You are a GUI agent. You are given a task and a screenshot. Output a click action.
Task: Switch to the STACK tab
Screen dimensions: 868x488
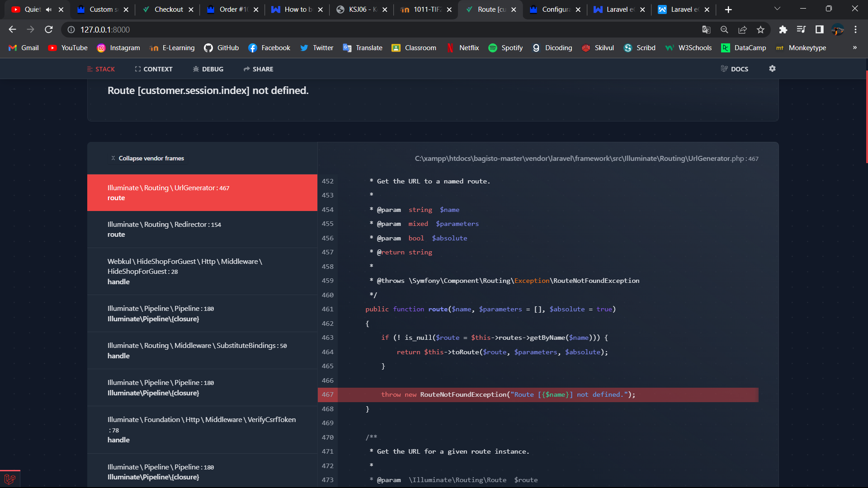coord(101,69)
